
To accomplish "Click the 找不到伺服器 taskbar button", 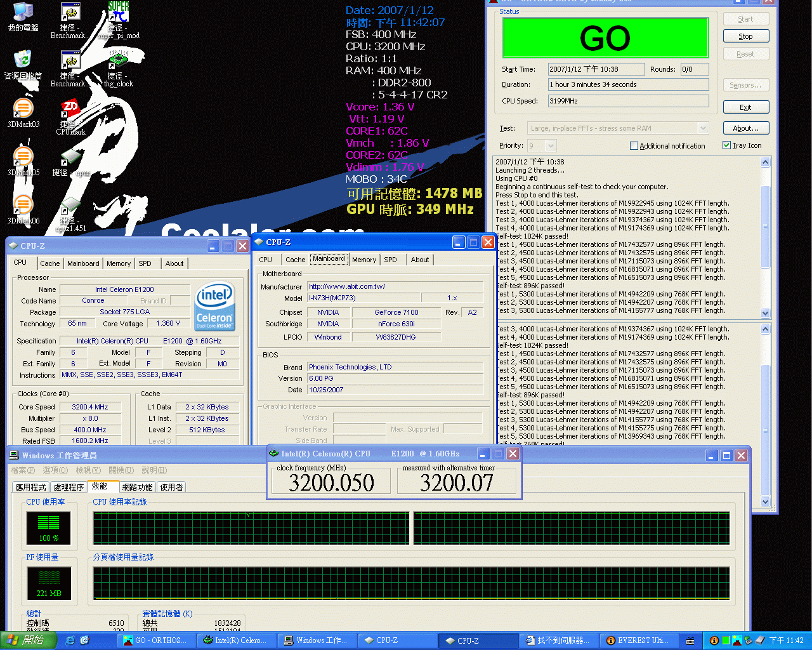I will tap(559, 640).
